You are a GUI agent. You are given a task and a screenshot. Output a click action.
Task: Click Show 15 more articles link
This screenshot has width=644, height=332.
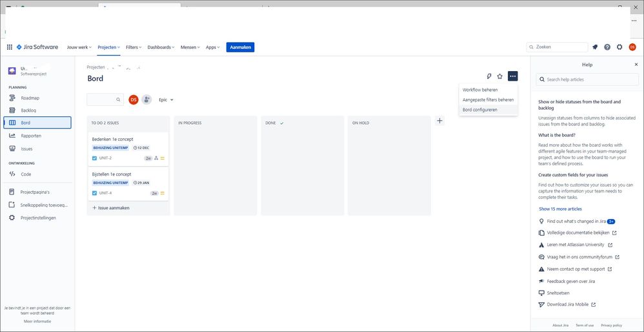click(560, 209)
